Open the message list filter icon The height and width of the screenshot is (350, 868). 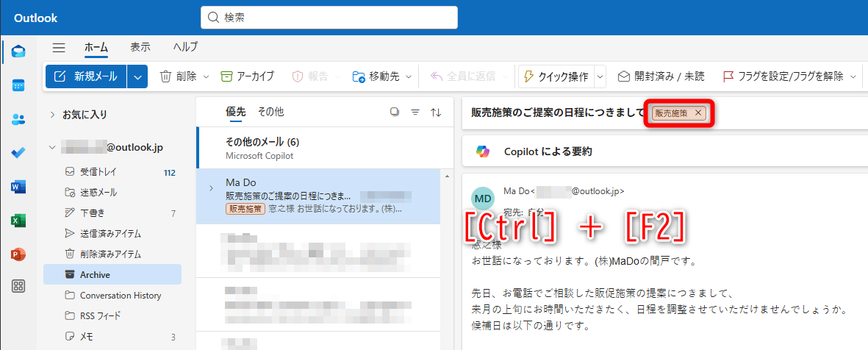pos(415,112)
